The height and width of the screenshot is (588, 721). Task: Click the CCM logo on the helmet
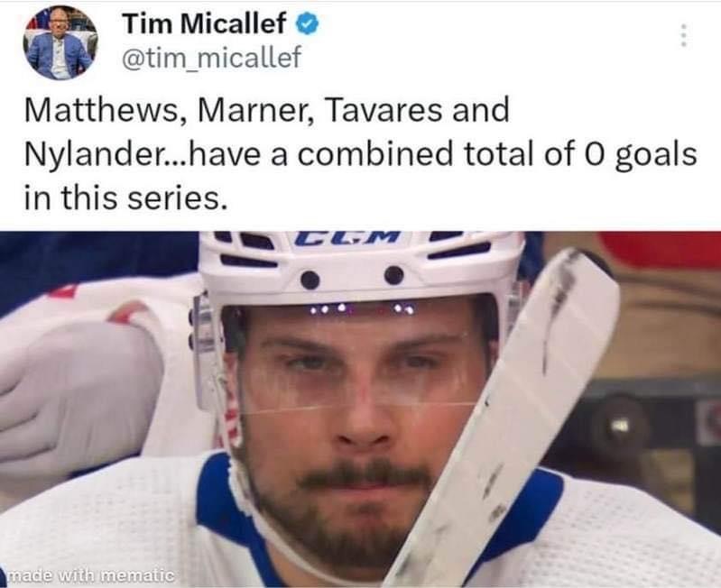347,237
